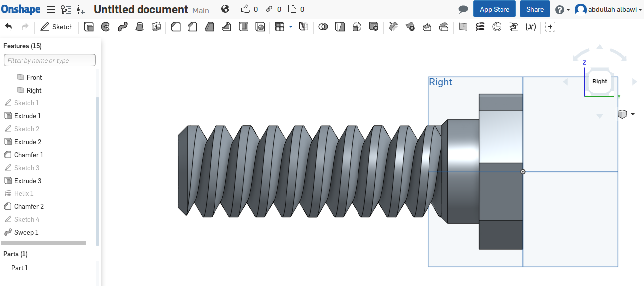This screenshot has height=286, width=644.
Task: Choose the Delete face tool
Action: (x=410, y=27)
